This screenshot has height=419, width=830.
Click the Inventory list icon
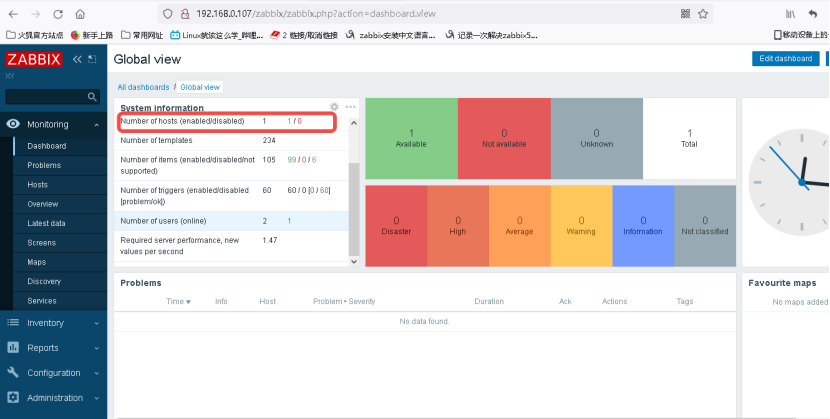click(13, 322)
